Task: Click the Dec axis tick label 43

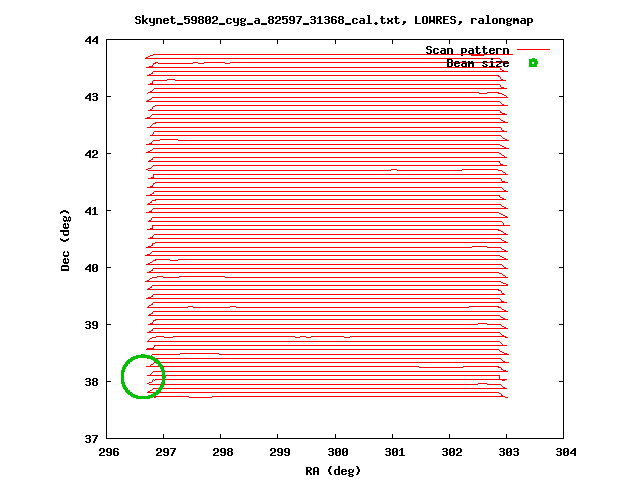Action: pyautogui.click(x=91, y=97)
